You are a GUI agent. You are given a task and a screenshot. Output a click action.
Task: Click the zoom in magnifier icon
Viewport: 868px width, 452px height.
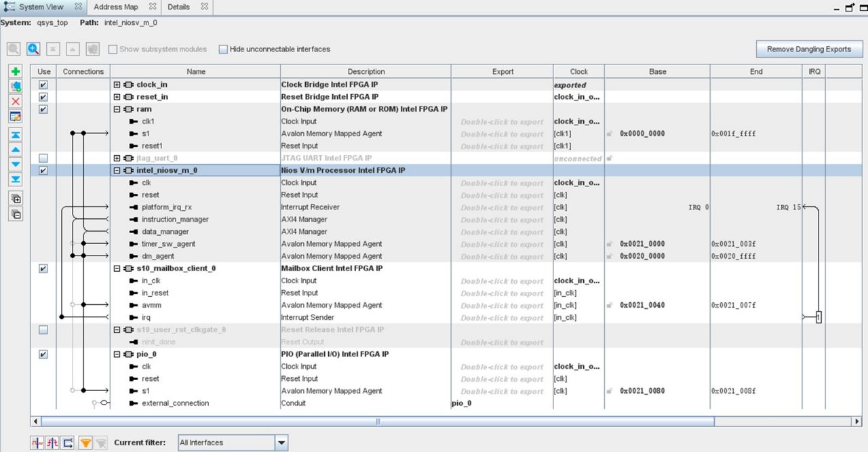pos(33,49)
